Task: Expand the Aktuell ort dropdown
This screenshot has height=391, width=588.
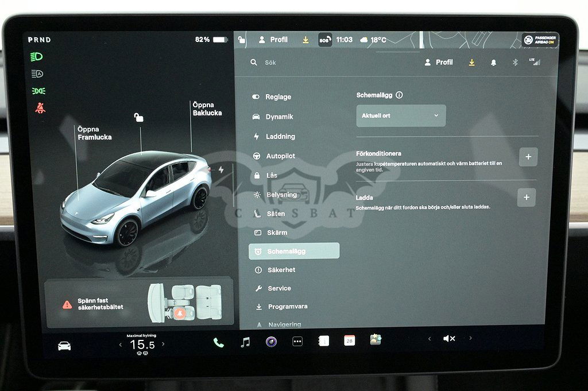Action: [401, 116]
